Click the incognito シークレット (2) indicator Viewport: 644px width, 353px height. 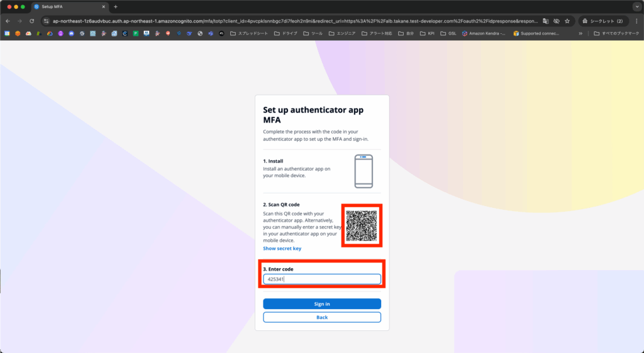pyautogui.click(x=603, y=21)
